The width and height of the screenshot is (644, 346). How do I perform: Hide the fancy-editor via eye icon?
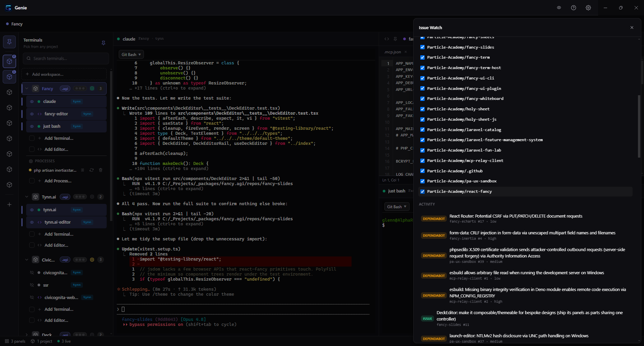[x=32, y=114]
